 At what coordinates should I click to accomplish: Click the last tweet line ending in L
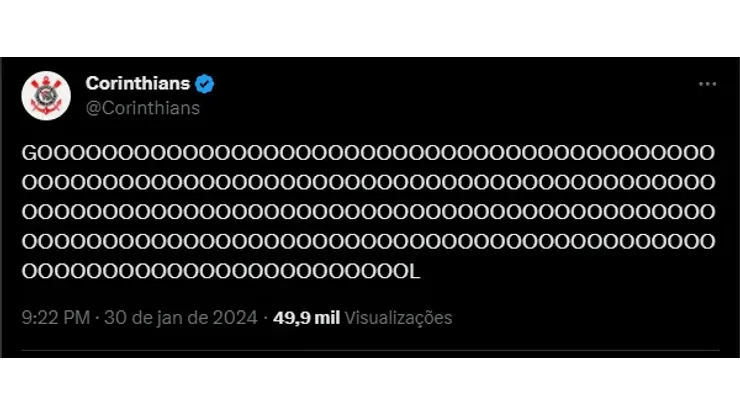pos(220,271)
